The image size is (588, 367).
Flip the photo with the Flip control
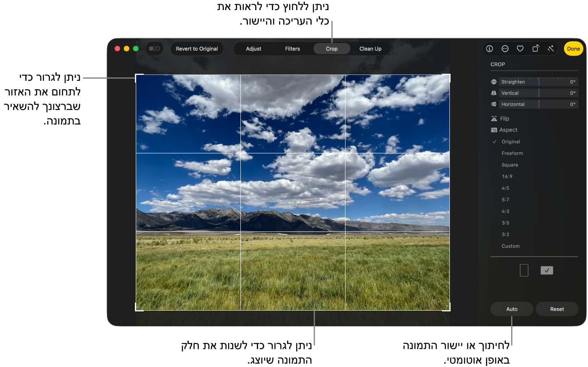coord(500,119)
